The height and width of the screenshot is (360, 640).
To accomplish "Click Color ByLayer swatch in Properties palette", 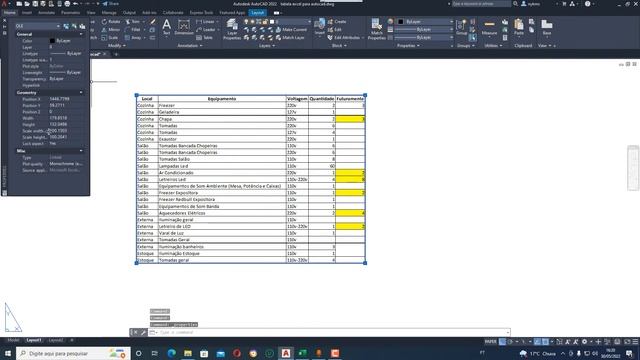I will click(52, 41).
